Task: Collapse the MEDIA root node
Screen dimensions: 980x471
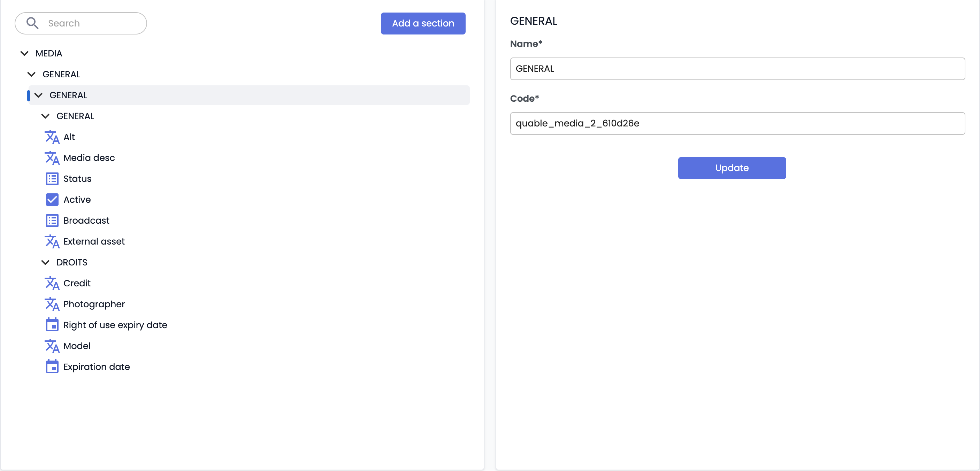Action: (x=24, y=54)
